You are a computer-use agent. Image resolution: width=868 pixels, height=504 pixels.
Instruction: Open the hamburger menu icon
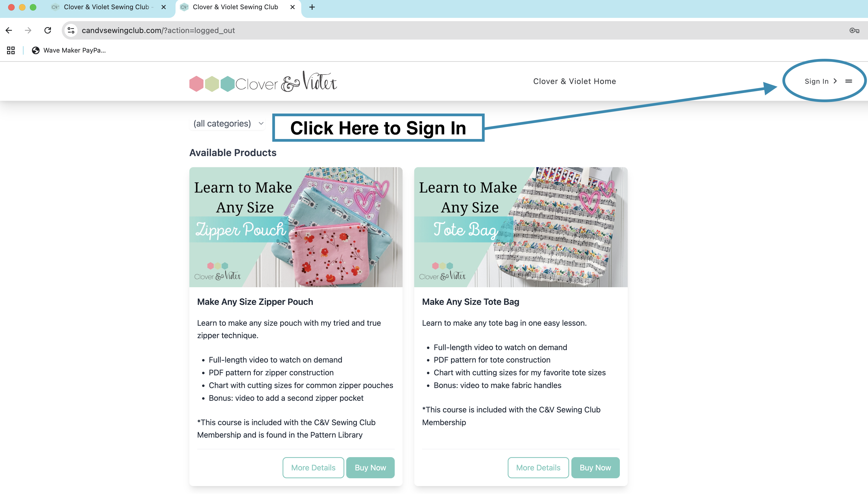tap(848, 81)
